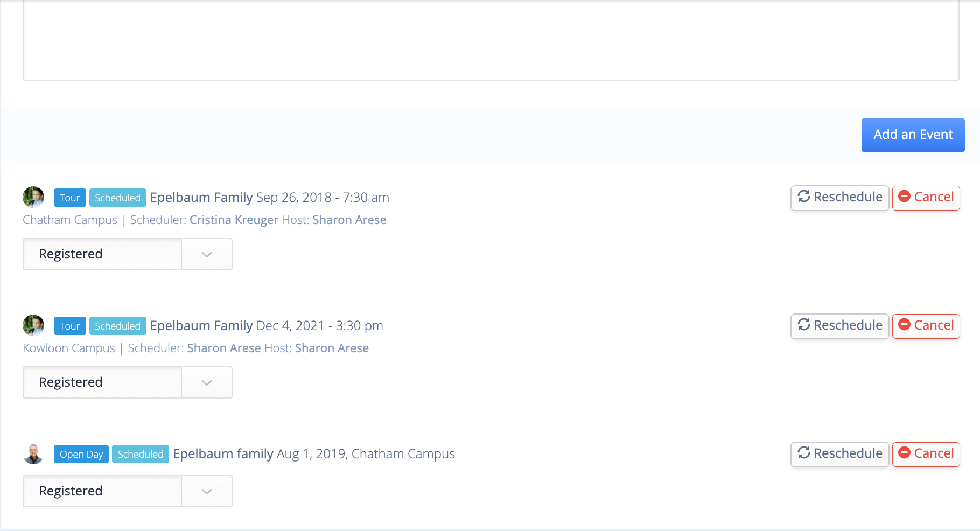The width and height of the screenshot is (980, 531).
Task: Click Scheduled badge on Chatham Campus tour
Action: (118, 198)
